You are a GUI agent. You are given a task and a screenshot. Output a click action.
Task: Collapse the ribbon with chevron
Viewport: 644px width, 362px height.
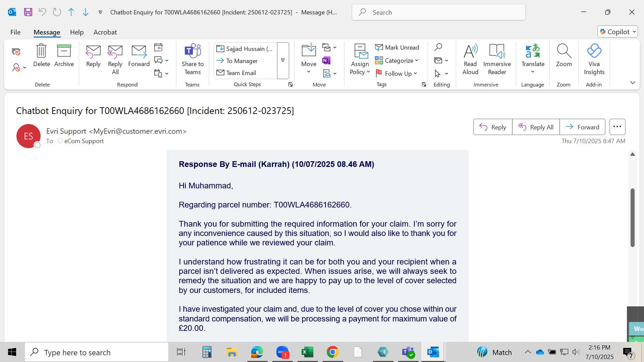click(x=633, y=82)
